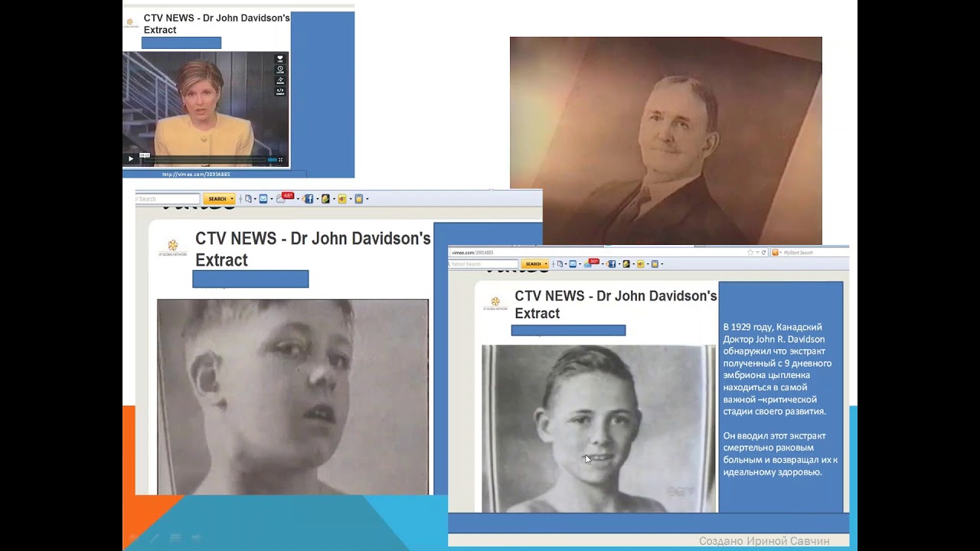Click the last yellow toolbar icon in the right window
The width and height of the screenshot is (980, 551).
point(655,264)
